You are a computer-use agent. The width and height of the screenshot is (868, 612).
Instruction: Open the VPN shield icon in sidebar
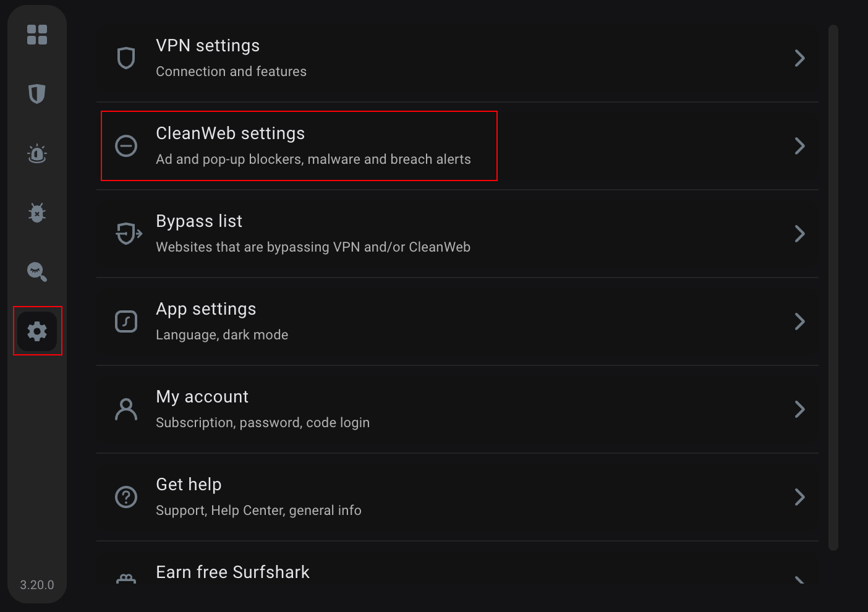click(x=37, y=94)
